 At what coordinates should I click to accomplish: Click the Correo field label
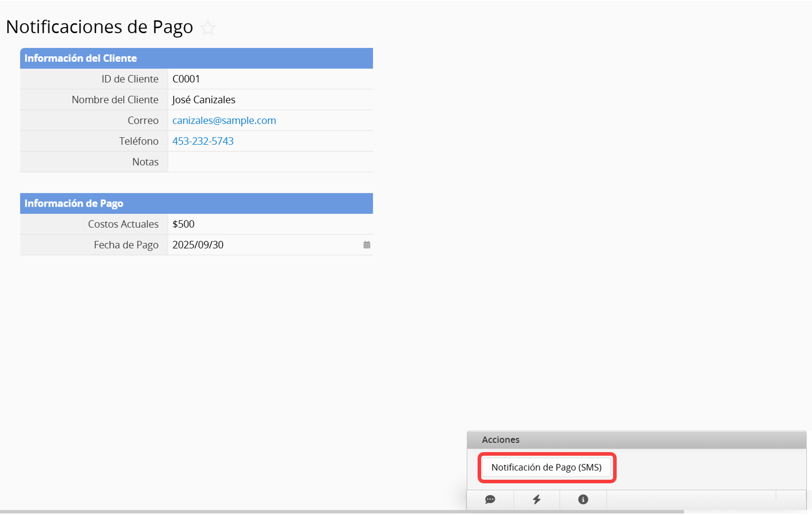click(x=143, y=121)
